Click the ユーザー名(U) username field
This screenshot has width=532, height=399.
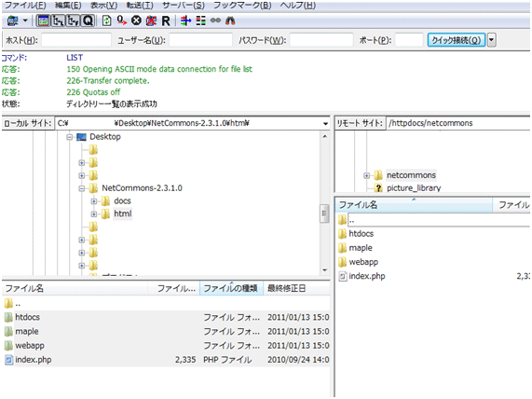201,40
